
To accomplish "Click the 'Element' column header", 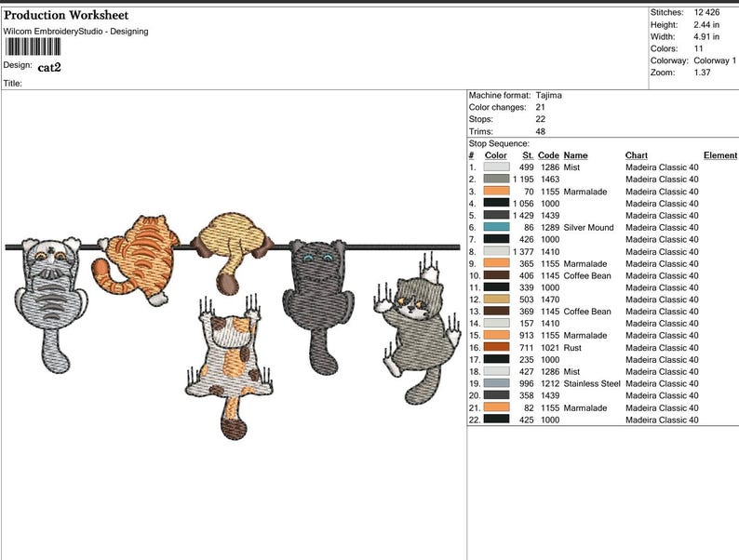I will coord(720,155).
